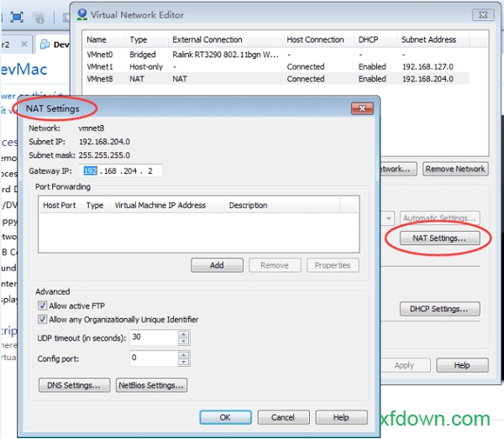Confirm NAT Settings with OK
Image resolution: width=504 pixels, height=439 pixels.
(x=224, y=417)
